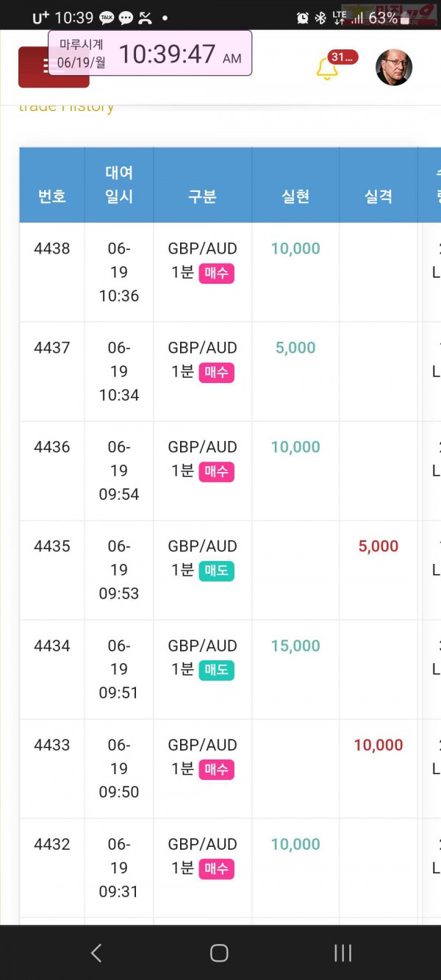Select the 10,000 loss on trade 4433
Image resolution: width=441 pixels, height=980 pixels.
(379, 745)
